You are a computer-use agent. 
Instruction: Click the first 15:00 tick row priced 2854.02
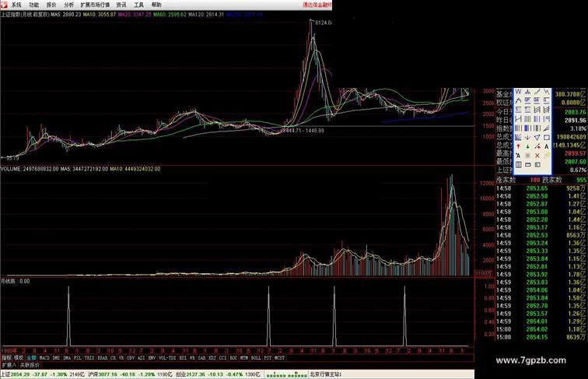541,329
